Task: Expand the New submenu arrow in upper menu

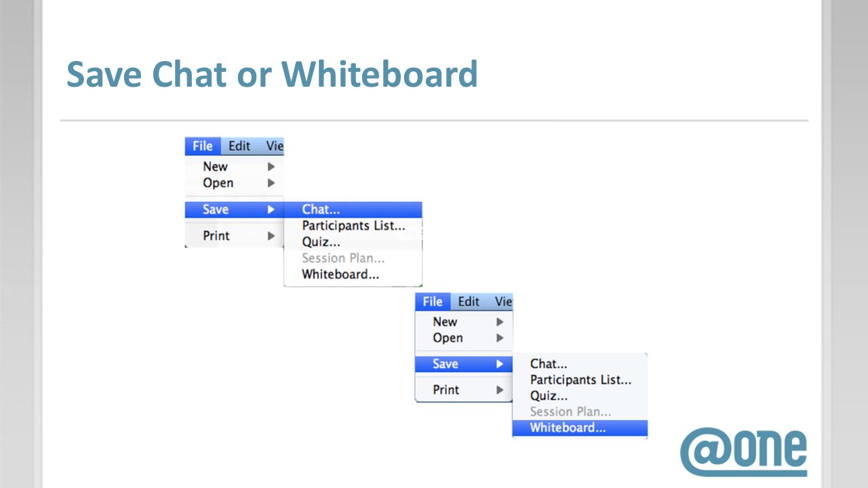Action: coord(271,166)
